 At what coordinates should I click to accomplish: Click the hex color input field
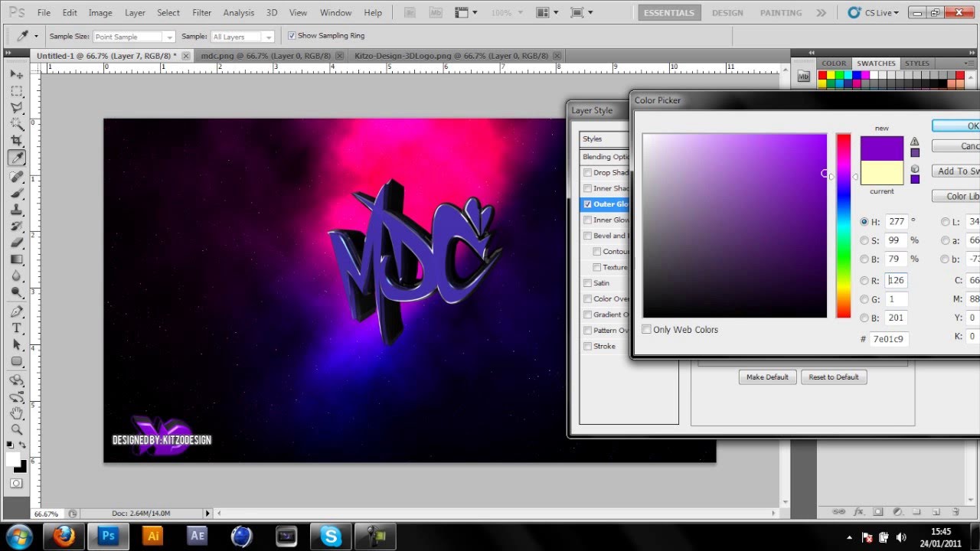(x=889, y=339)
